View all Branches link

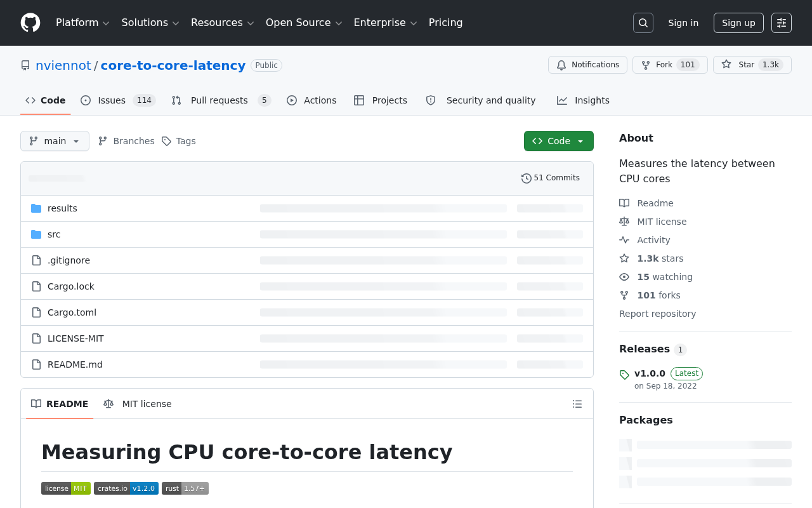point(126,141)
